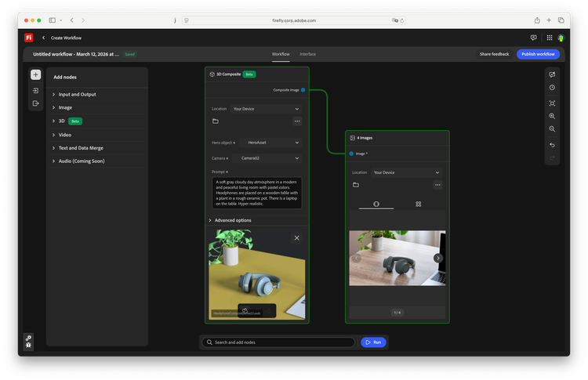
Task: Click the folder icon in 3D Composite node
Action: click(x=215, y=121)
